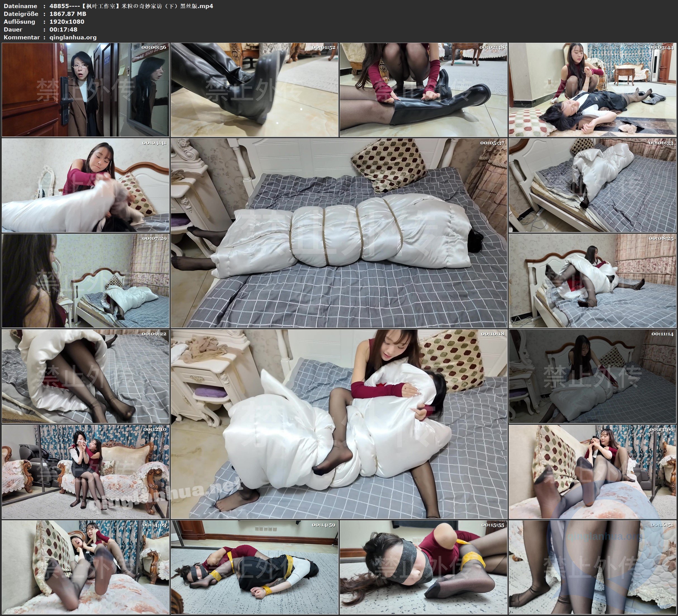Click the Dateiname filename text

click(131, 6)
